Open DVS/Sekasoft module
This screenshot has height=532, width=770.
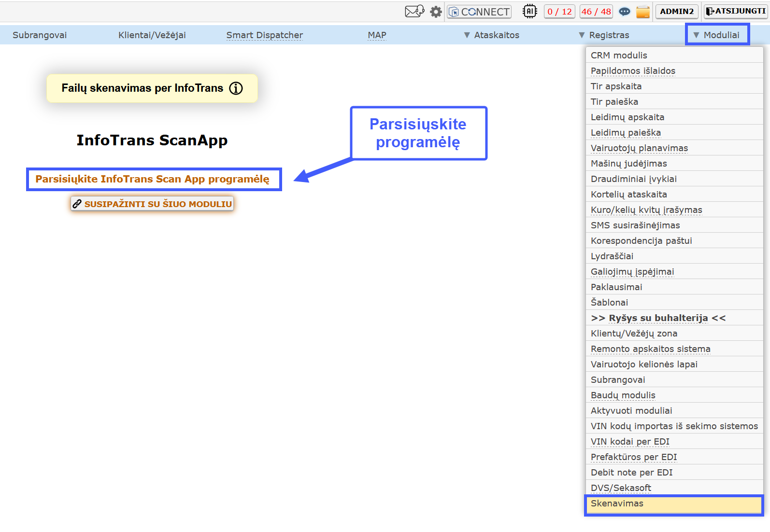click(x=674, y=488)
